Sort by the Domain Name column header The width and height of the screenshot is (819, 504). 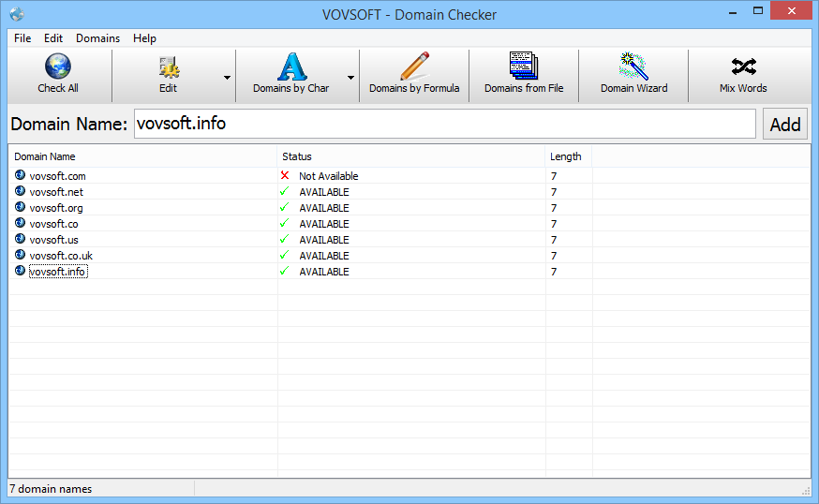click(x=142, y=156)
